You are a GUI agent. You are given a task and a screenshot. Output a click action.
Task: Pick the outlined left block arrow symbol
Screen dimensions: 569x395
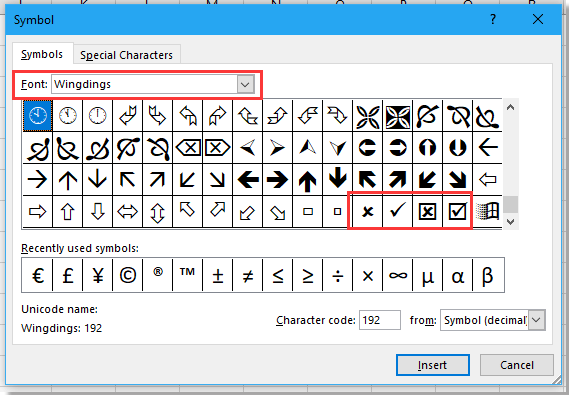point(488,180)
